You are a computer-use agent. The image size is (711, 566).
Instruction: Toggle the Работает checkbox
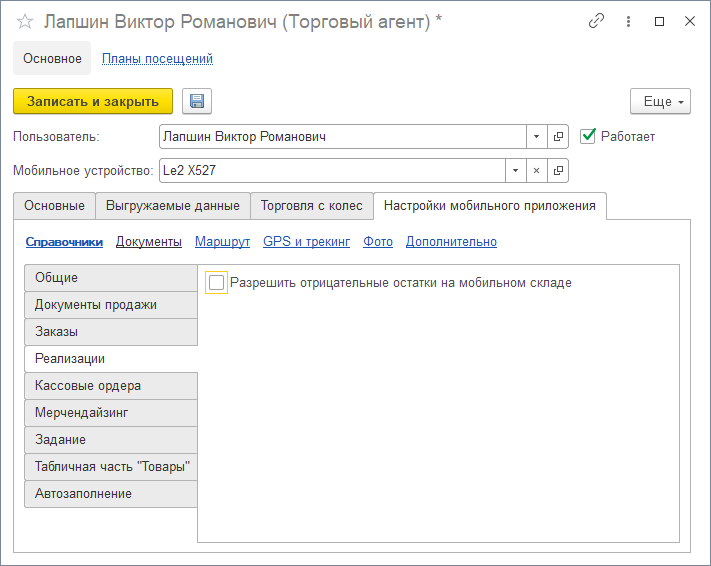pos(588,136)
